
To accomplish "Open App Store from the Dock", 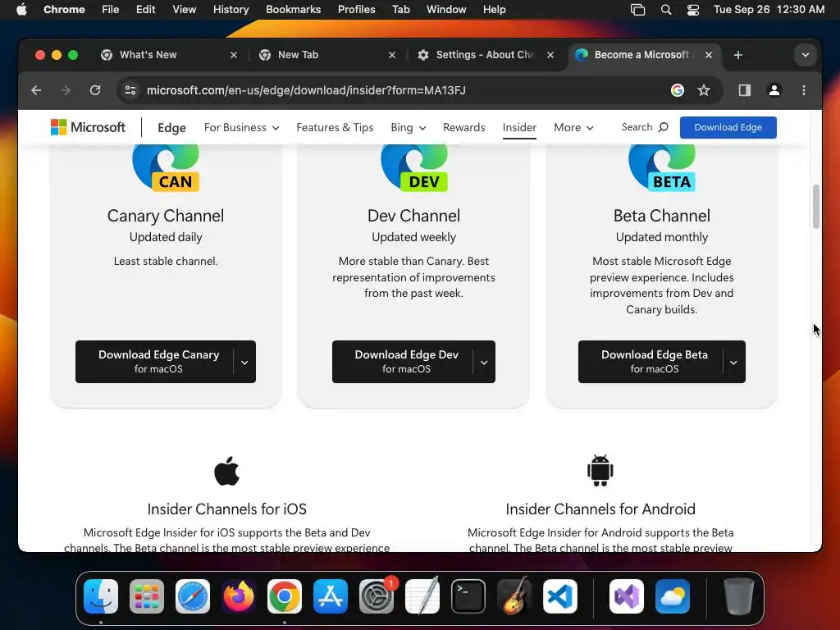I will 331,596.
